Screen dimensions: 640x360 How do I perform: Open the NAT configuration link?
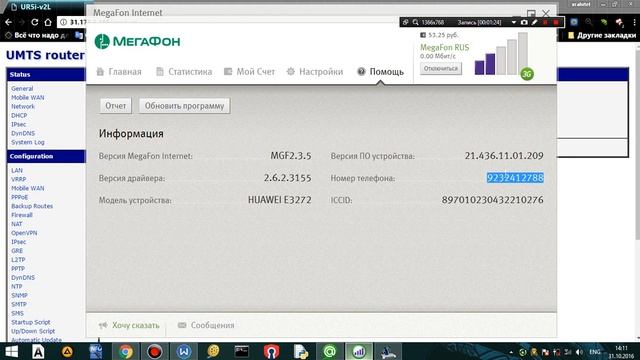click(16, 224)
